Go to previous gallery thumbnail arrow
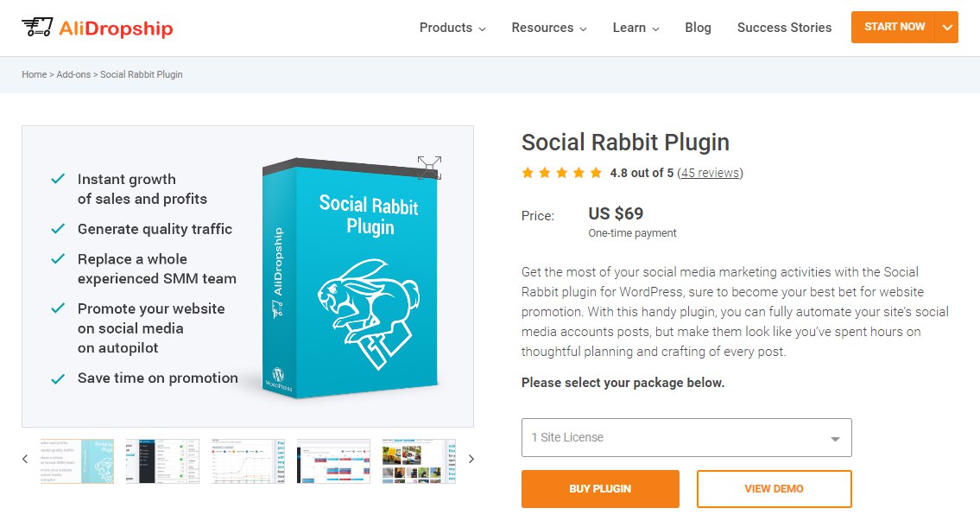The height and width of the screenshot is (521, 980). [x=25, y=460]
